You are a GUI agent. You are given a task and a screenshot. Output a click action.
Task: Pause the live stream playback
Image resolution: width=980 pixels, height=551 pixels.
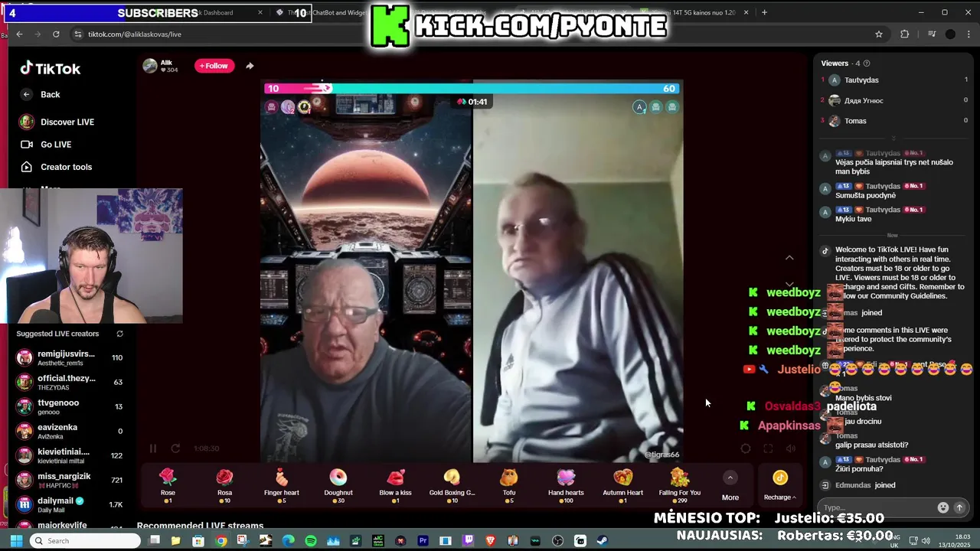(152, 448)
